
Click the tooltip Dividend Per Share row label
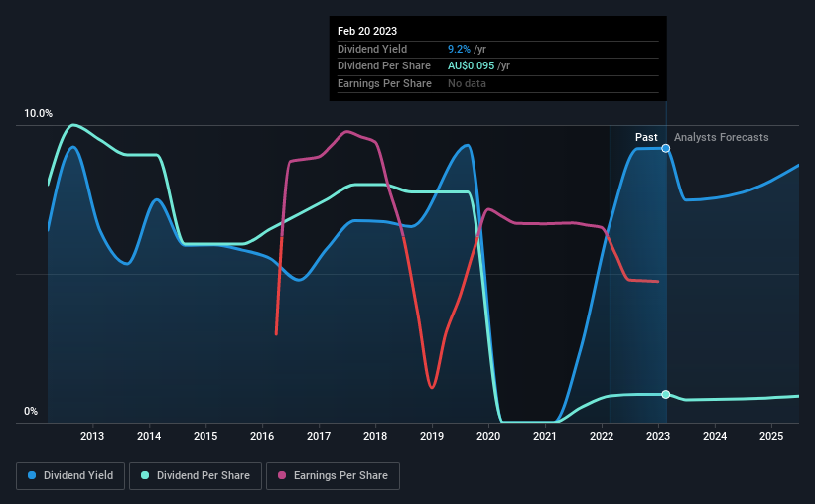(x=384, y=66)
